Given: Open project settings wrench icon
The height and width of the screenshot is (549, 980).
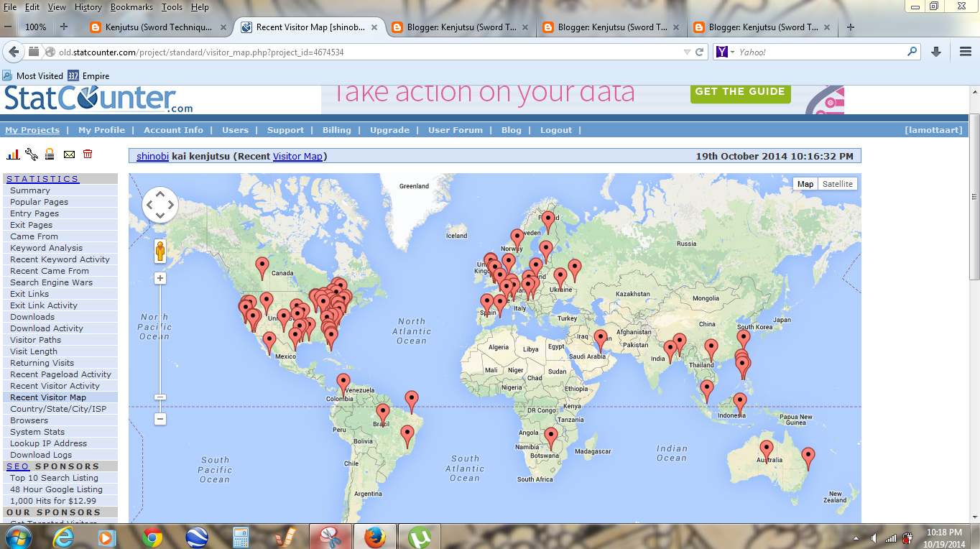Looking at the screenshot, I should click(x=31, y=154).
